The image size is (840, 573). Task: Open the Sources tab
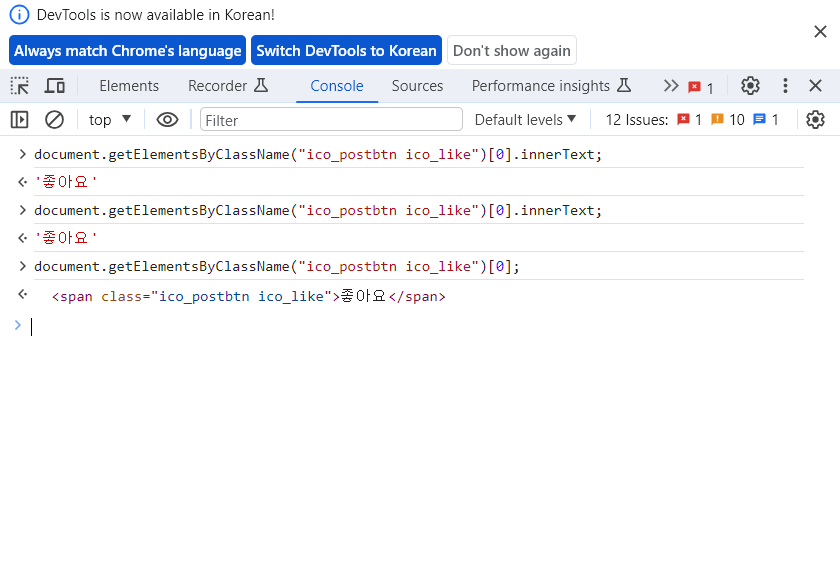click(417, 86)
